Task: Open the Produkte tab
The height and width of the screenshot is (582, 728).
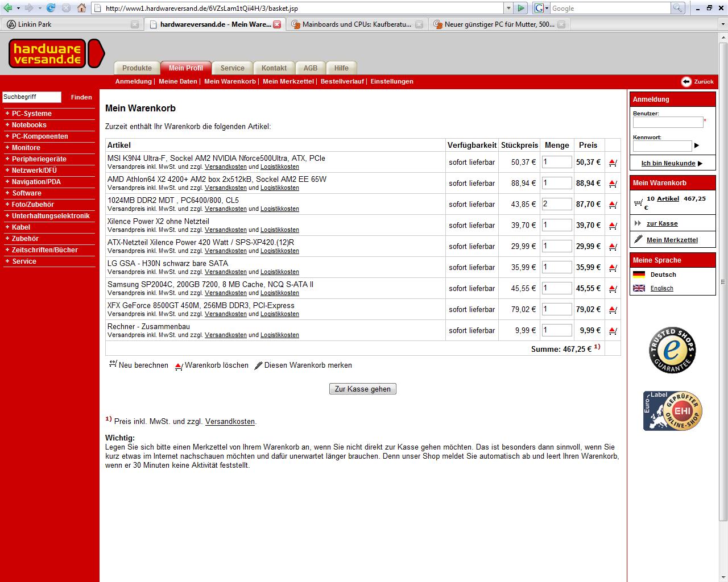Action: (x=137, y=68)
